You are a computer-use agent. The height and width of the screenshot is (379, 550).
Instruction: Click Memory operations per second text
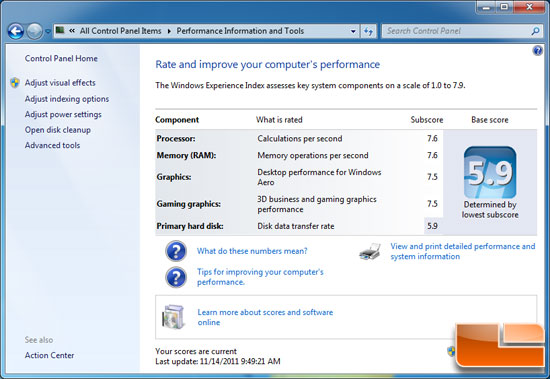[313, 155]
